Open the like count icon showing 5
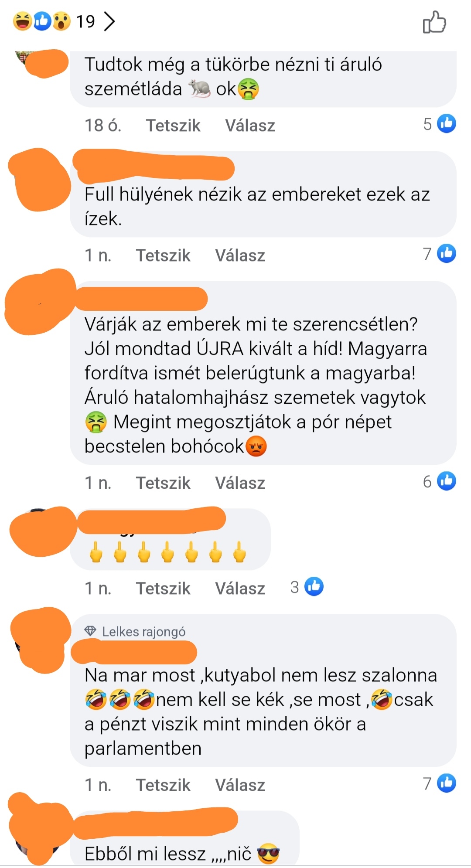The width and height of the screenshot is (471, 868). click(x=447, y=123)
